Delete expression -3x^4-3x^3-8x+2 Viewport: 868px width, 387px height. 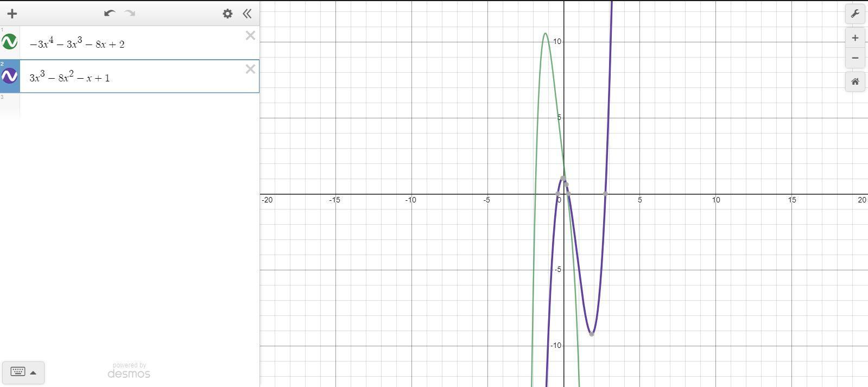[250, 36]
